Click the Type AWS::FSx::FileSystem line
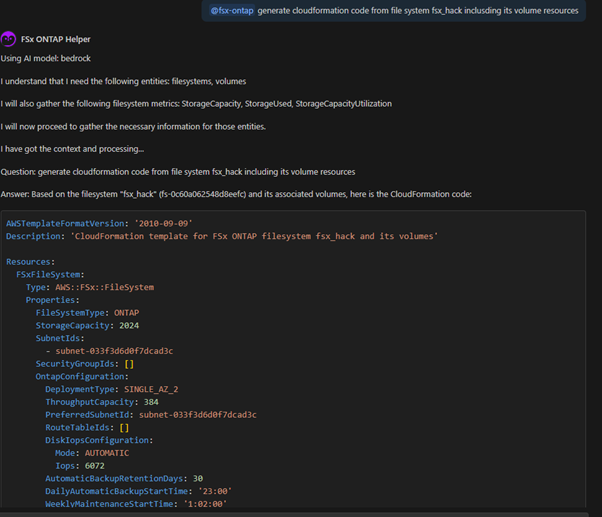 point(90,287)
